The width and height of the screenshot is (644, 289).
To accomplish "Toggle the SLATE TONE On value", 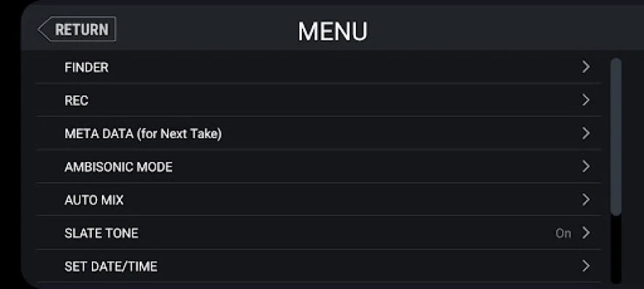I will click(x=563, y=233).
